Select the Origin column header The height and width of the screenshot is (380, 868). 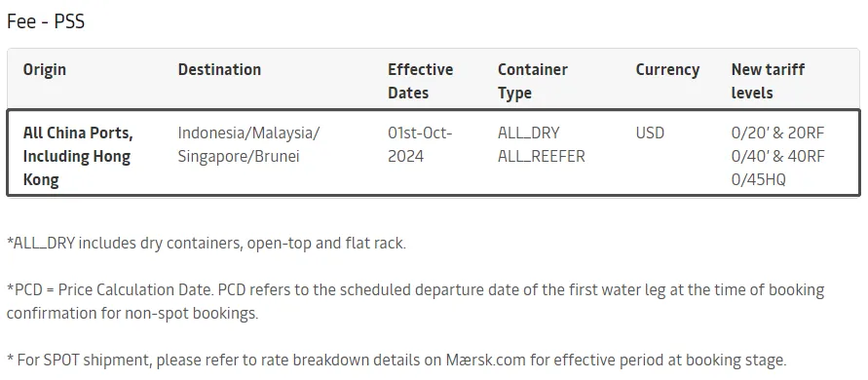tap(44, 70)
